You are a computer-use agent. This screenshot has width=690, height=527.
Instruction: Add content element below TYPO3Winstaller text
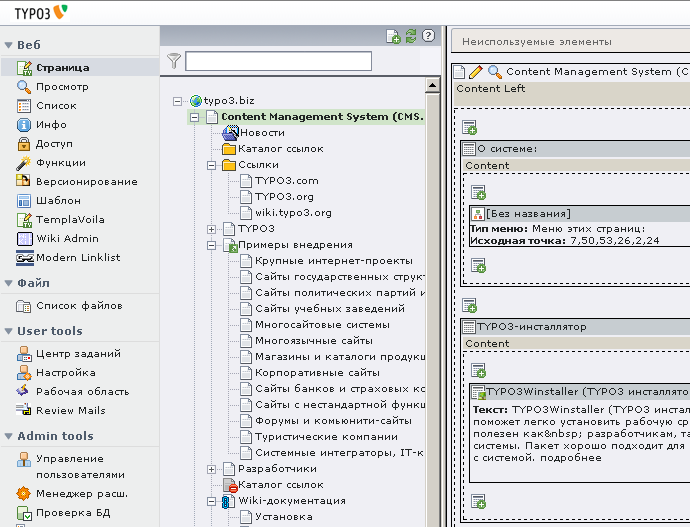(478, 501)
